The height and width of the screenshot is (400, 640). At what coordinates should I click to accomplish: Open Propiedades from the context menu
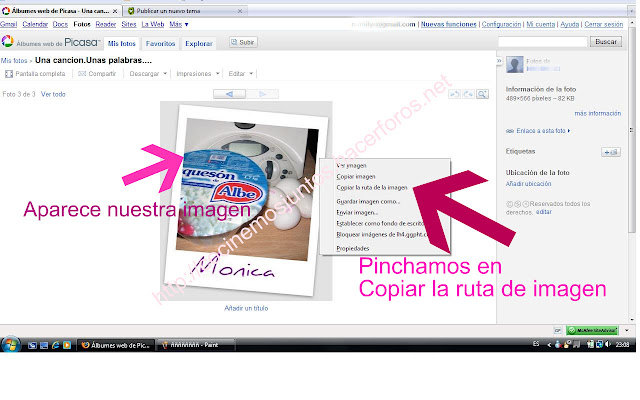353,249
